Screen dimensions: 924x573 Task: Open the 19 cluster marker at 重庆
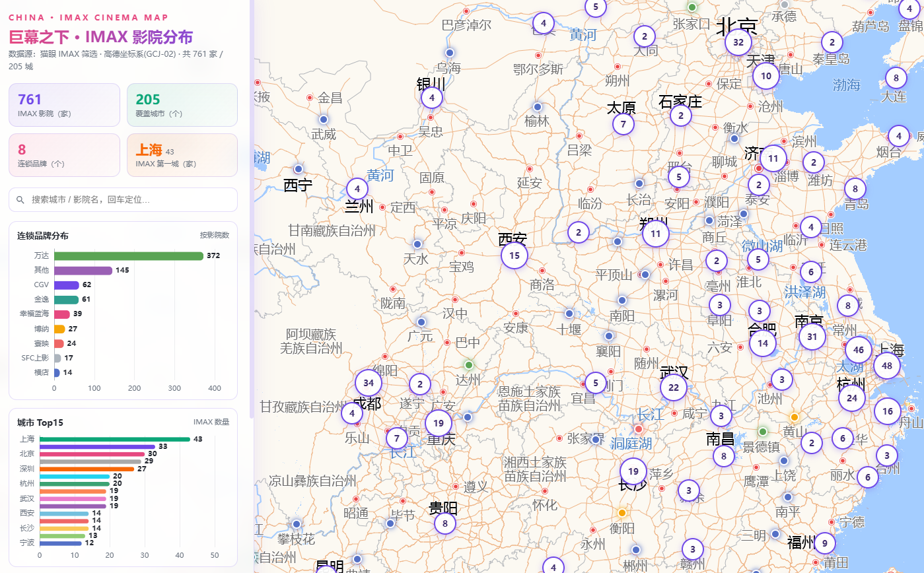point(439,423)
